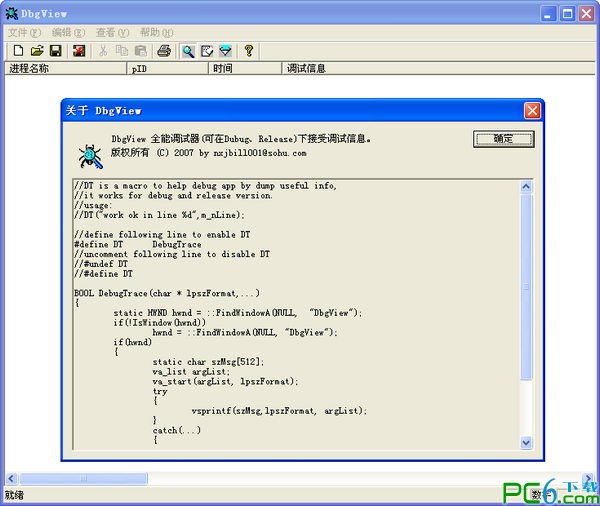Screen dimensions: 600x506
Task: Click the copyright line with nxjbill001@sohu.com
Action: [209, 153]
